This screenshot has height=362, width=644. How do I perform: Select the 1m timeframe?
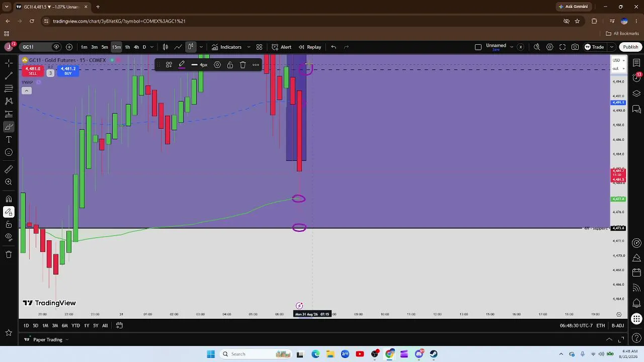pos(84,47)
